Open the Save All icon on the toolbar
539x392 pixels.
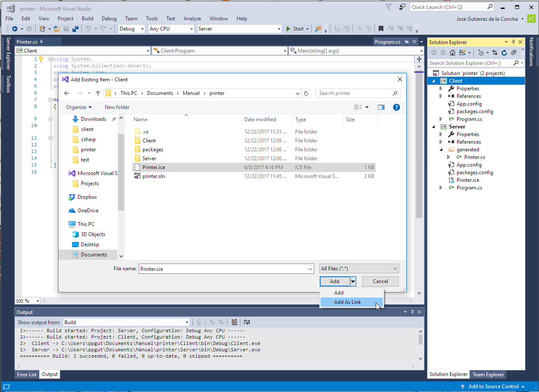click(x=76, y=28)
